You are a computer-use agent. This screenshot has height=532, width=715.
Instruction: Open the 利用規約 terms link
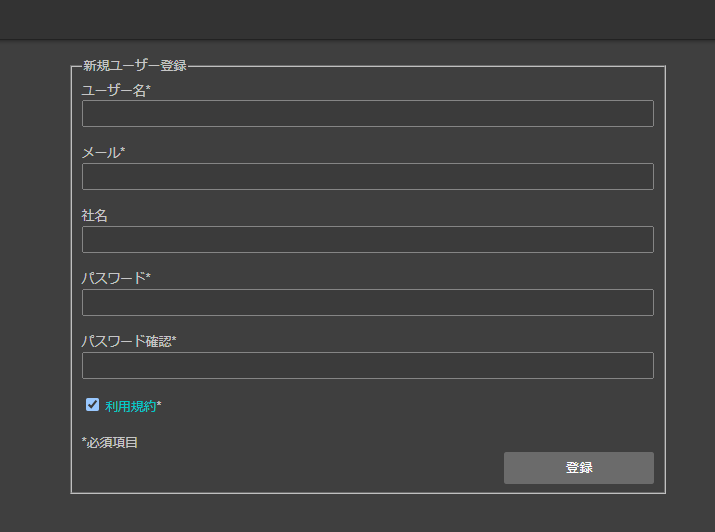[130, 406]
